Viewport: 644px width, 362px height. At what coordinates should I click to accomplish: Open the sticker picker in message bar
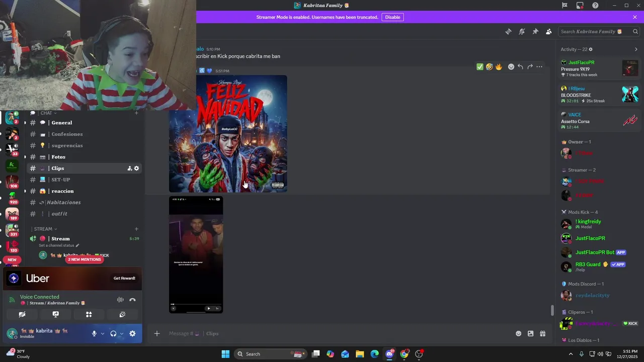tap(530, 333)
